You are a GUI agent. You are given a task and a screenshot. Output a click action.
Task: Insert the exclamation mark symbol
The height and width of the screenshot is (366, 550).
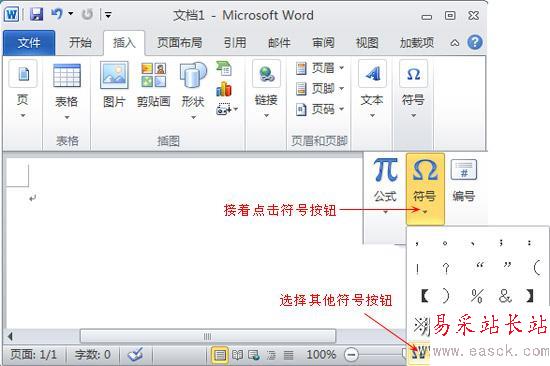[417, 268]
